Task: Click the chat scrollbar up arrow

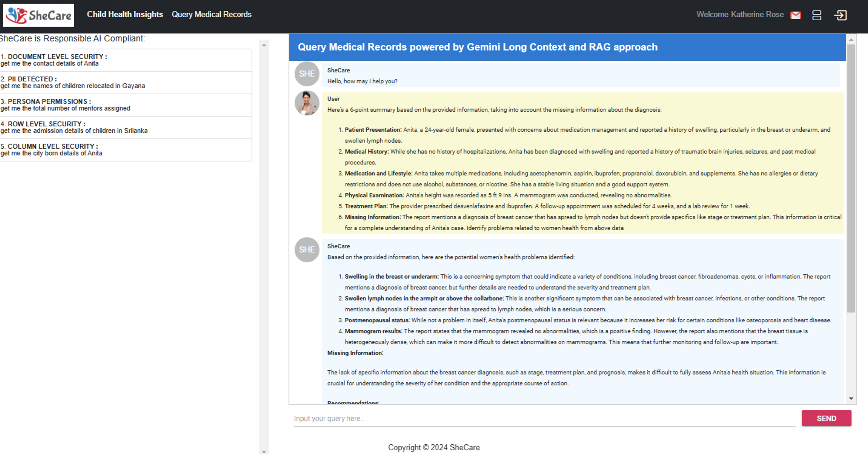Action: [x=851, y=40]
